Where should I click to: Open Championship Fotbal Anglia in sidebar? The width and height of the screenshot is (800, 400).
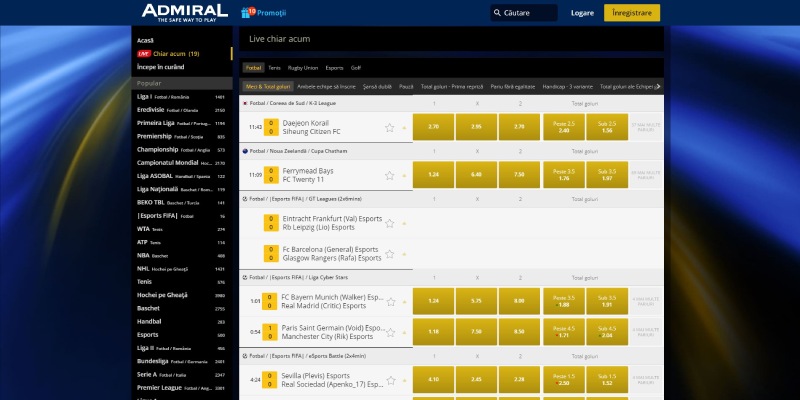(x=181, y=149)
